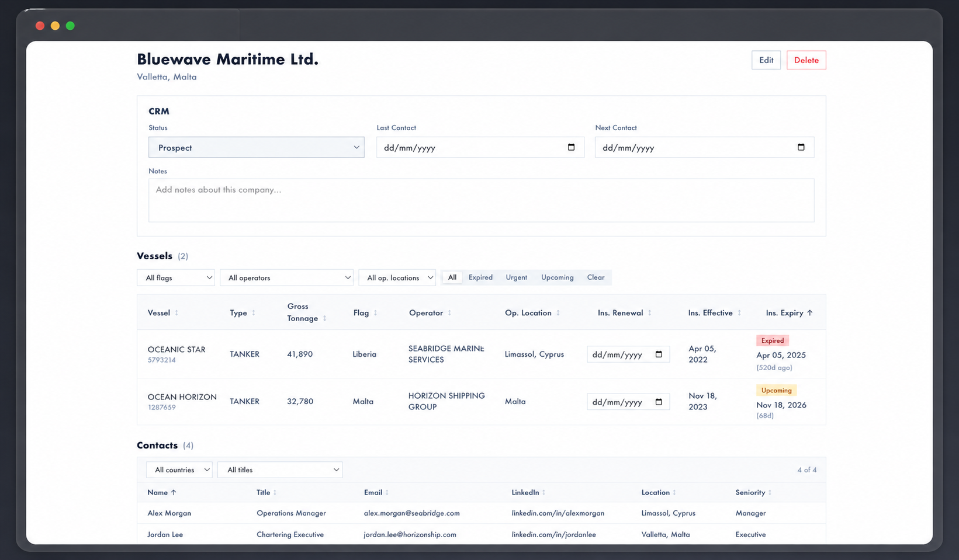Click the Limassol, Cyprus vessel location cell
The image size is (959, 560).
point(535,354)
